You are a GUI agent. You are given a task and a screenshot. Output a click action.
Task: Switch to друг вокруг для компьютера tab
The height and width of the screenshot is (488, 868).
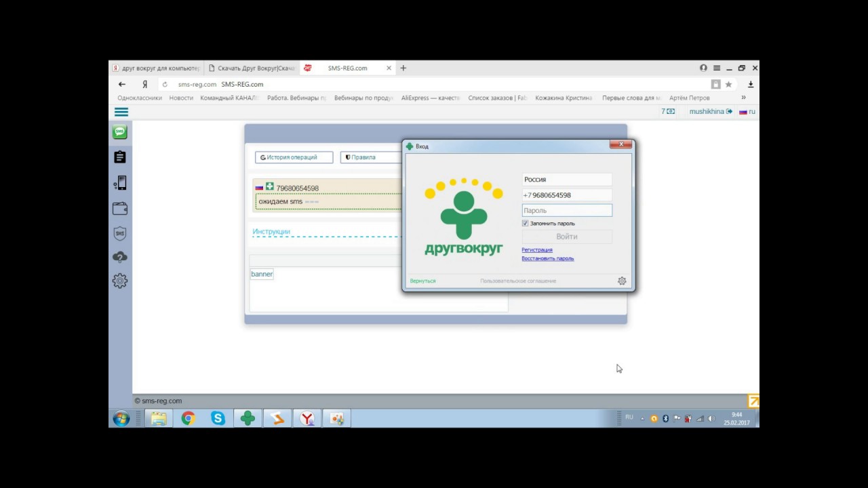tap(155, 68)
